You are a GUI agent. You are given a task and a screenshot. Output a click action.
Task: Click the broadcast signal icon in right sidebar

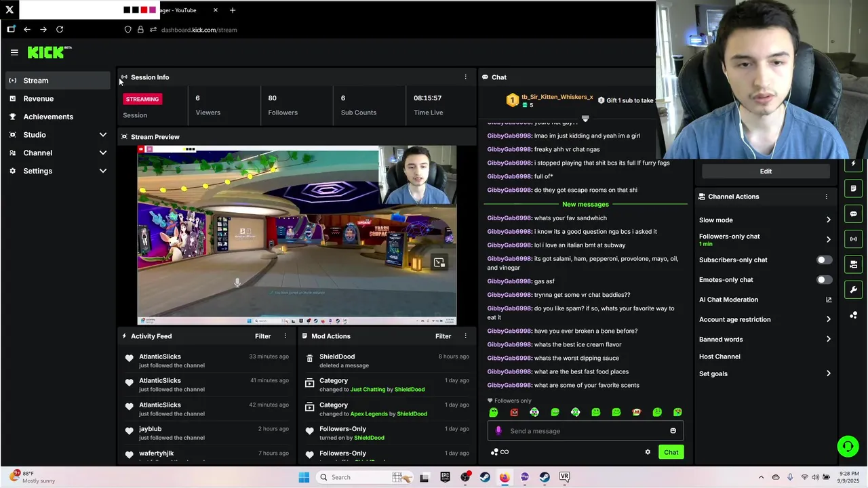click(x=853, y=239)
